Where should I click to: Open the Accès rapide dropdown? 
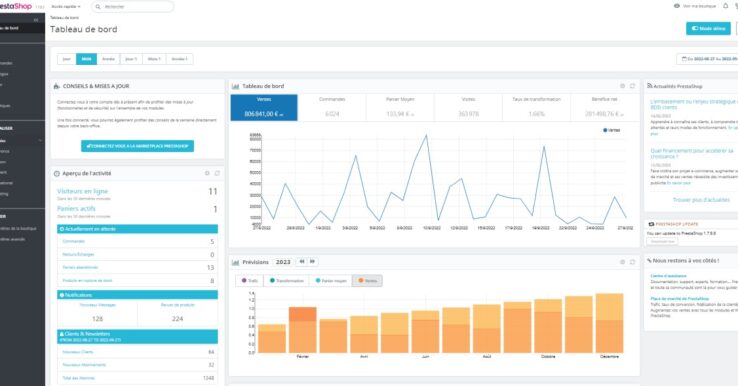(66, 7)
